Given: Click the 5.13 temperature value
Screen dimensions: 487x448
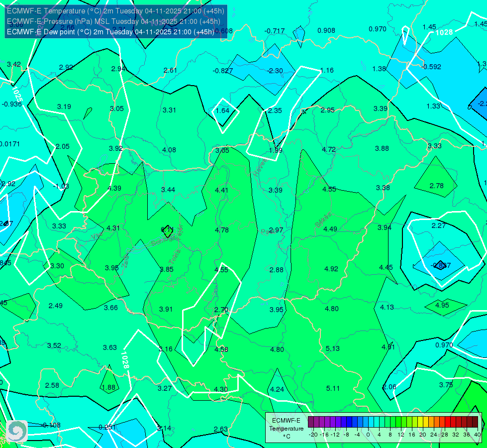Looking at the screenshot, I should 333,348.
